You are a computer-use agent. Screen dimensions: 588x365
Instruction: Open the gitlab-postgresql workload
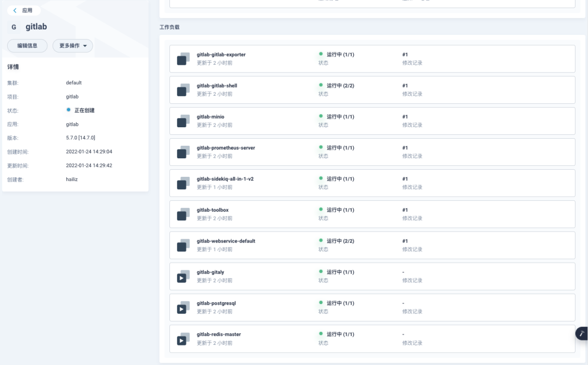(216, 303)
